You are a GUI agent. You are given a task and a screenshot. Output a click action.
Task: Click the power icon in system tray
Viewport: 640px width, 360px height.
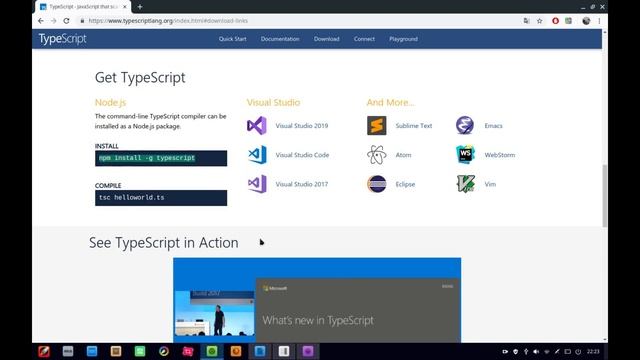578,351
